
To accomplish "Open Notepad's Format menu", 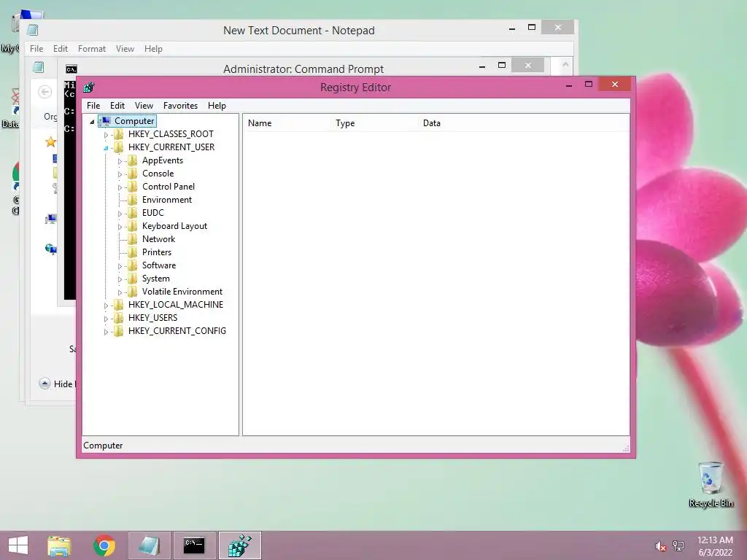I will point(92,49).
